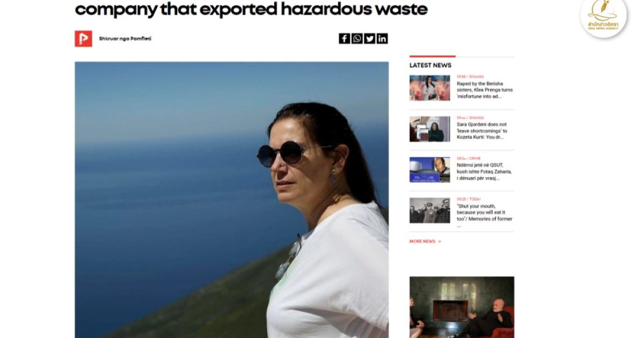The image size is (644, 338).
Task: Click the Isra News Agency logo
Action: click(603, 17)
